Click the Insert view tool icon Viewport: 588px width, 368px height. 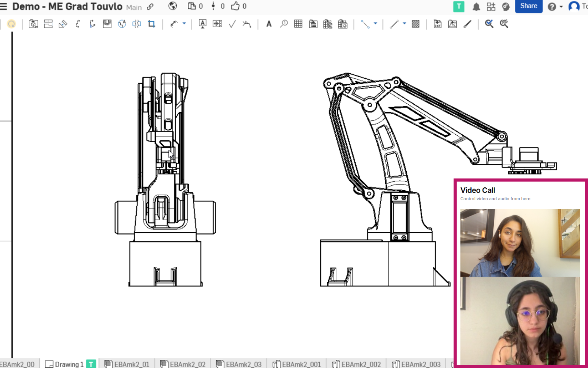33,24
